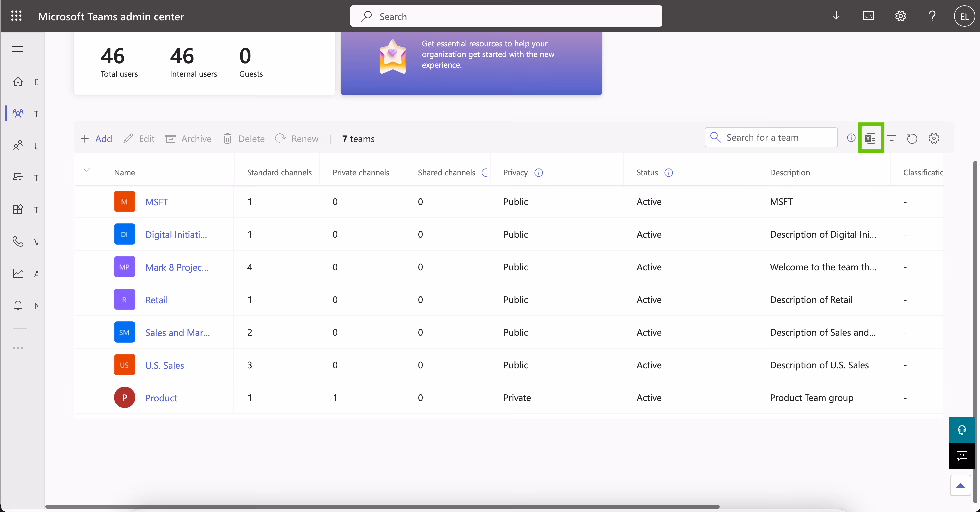Export the teams list to Excel
Screen dimensions: 980x512
871,138
